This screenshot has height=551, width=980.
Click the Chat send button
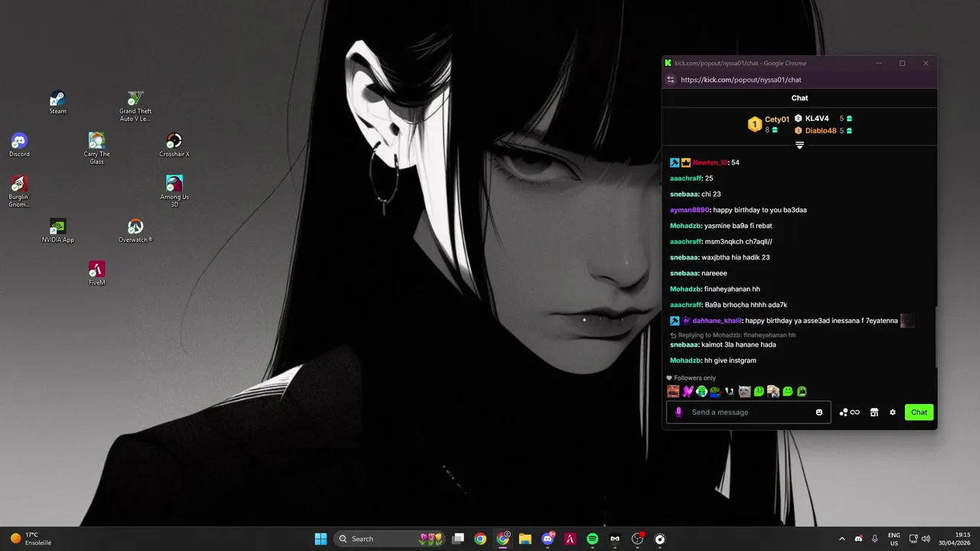[920, 412]
